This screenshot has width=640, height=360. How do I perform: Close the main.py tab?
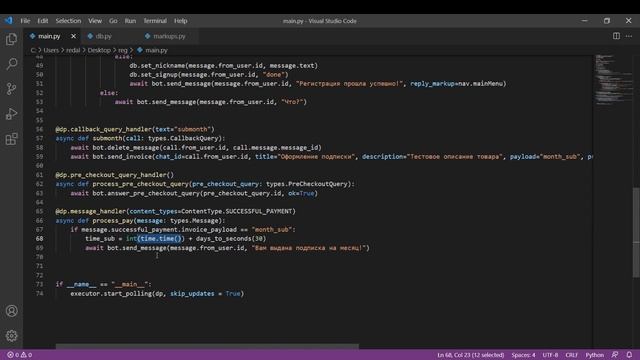coord(73,36)
